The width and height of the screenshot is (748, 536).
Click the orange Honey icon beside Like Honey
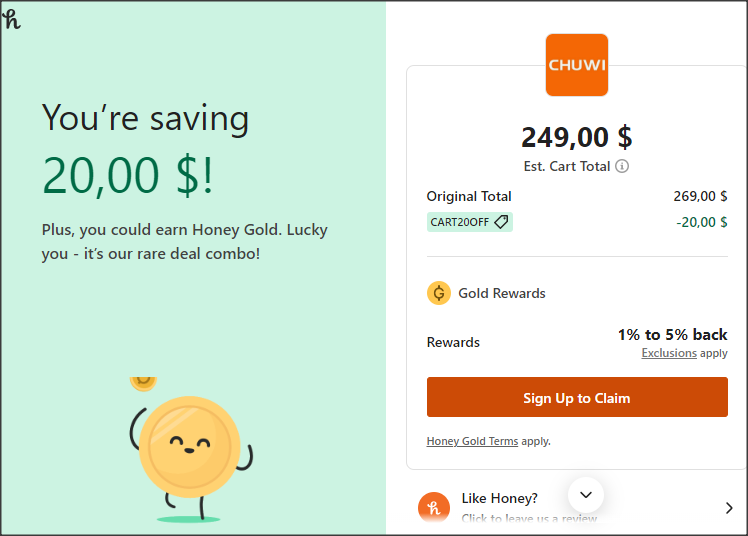tap(434, 508)
